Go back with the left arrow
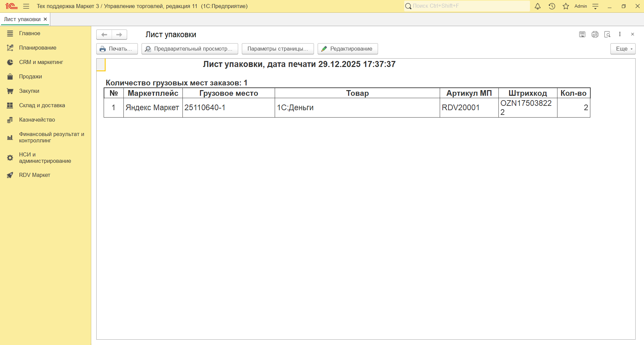This screenshot has width=644, height=345. 104,34
